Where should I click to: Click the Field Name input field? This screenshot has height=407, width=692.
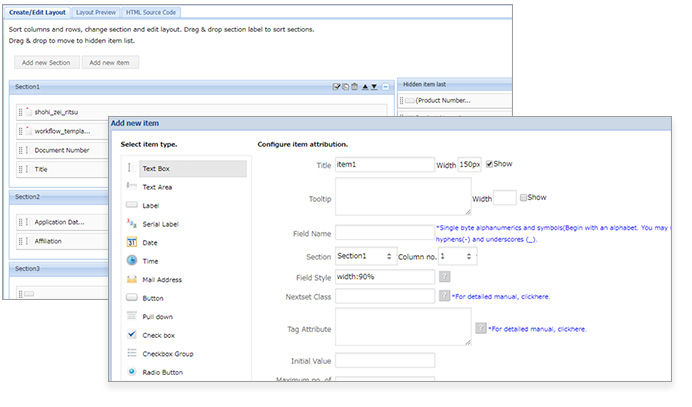[384, 233]
